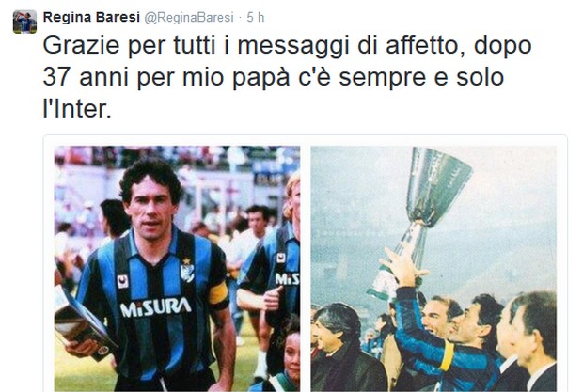Click the dark-haired player's face in the left photo

151,208
